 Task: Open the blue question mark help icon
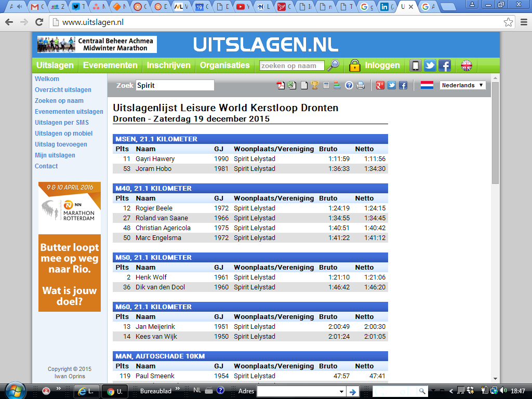tap(349, 86)
